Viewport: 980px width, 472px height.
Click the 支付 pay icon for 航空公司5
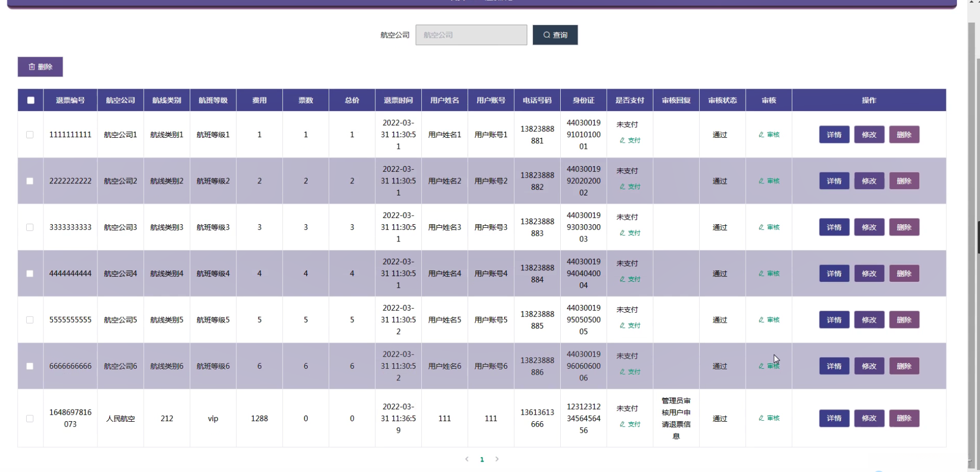(x=630, y=325)
